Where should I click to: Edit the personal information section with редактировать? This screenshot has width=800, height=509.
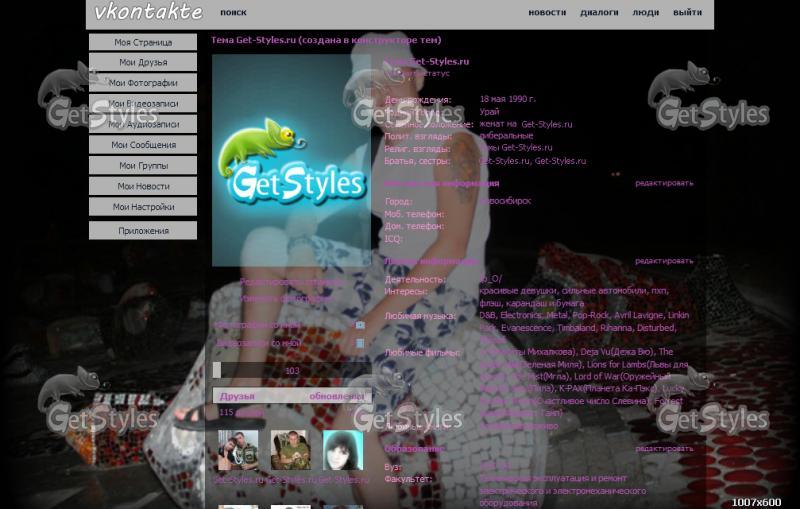click(x=664, y=261)
